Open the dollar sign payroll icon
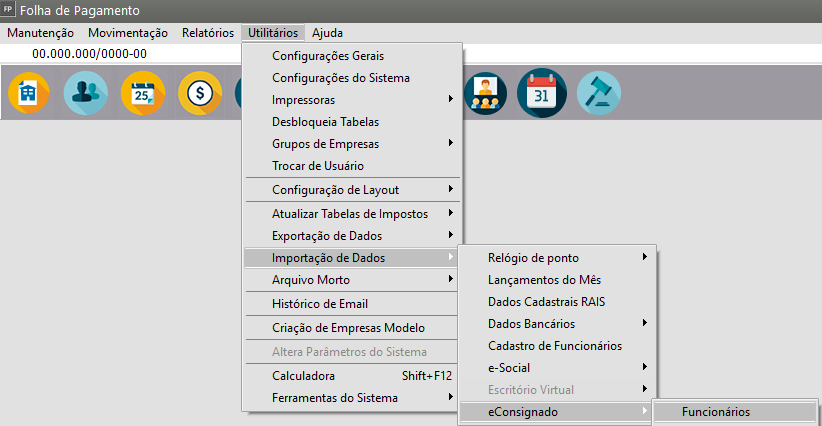The width and height of the screenshot is (822, 426). (199, 94)
